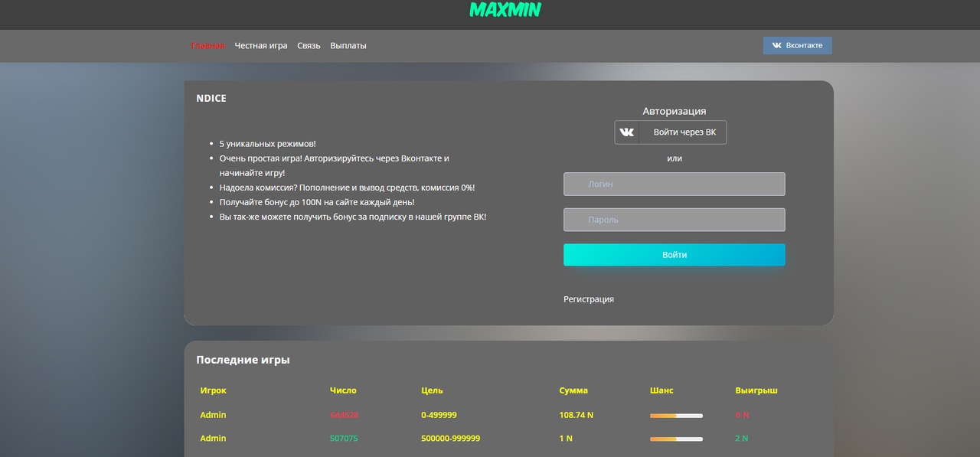Click the chance bar in the 500000-999999 row

tap(676, 439)
